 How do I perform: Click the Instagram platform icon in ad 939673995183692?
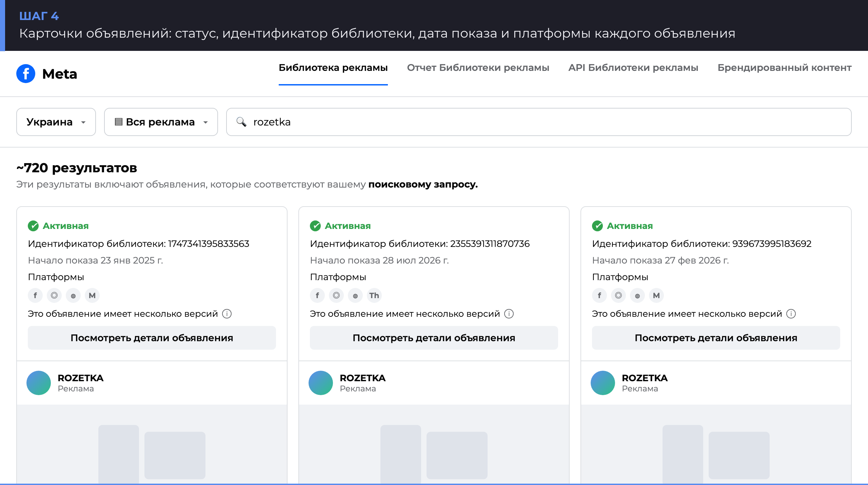tap(618, 295)
